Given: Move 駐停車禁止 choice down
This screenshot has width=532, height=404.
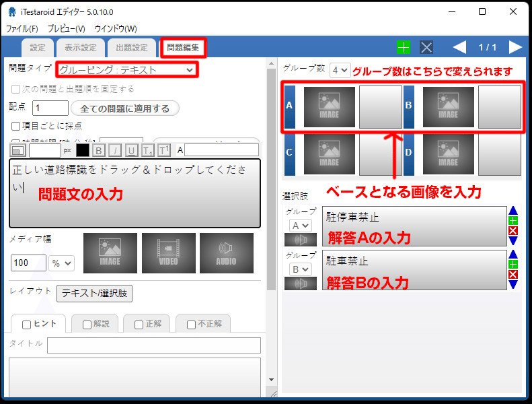Looking at the screenshot, I should click(x=513, y=240).
